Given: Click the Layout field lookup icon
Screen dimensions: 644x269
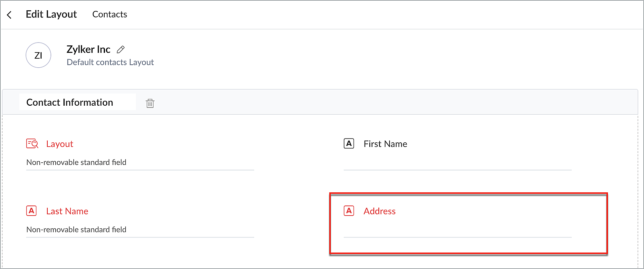Looking at the screenshot, I should pyautogui.click(x=32, y=143).
